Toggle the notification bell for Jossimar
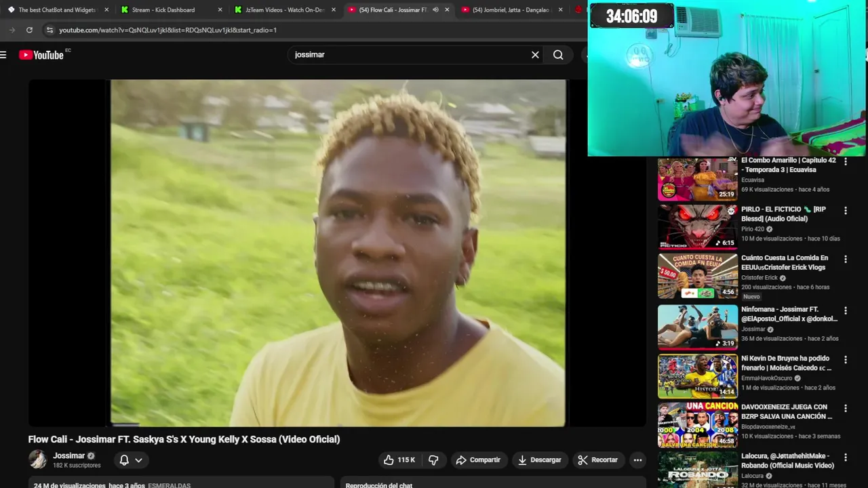 click(124, 460)
